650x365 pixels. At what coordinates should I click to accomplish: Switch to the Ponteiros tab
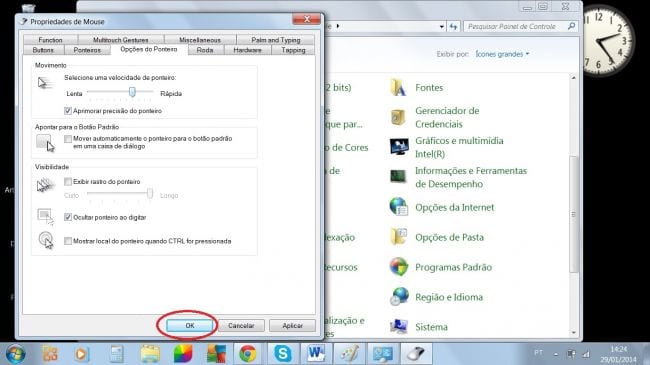pos(87,50)
